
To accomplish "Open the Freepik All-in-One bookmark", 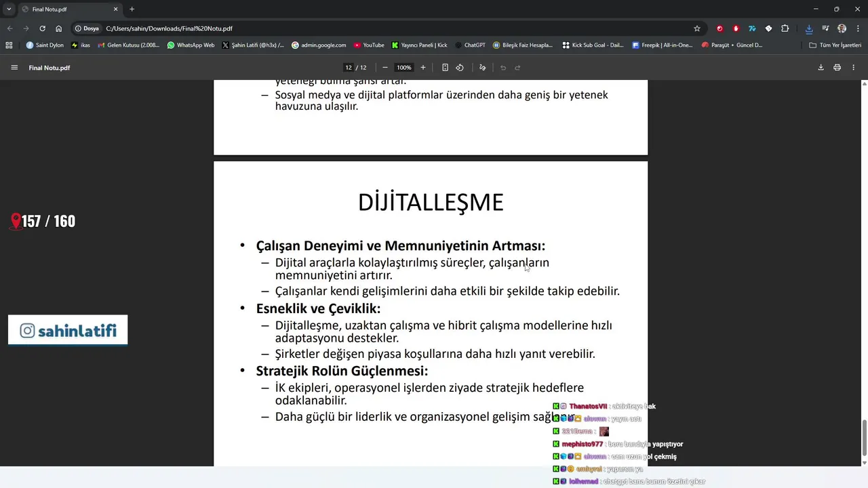I will (x=662, y=45).
